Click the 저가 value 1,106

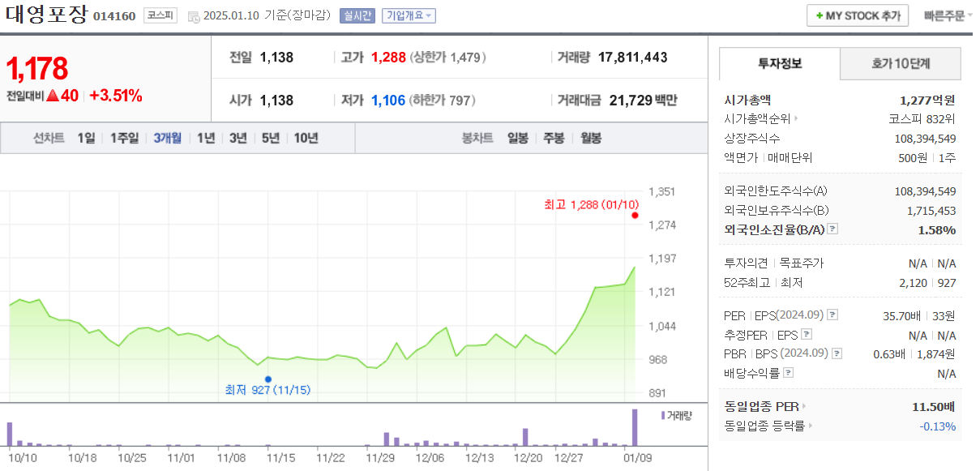click(x=387, y=101)
